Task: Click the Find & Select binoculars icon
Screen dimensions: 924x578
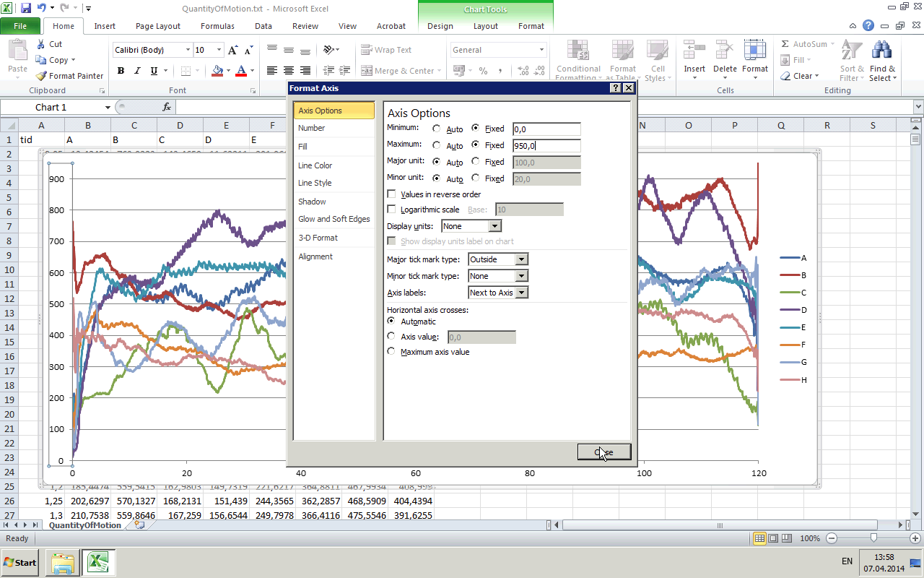Action: click(882, 50)
